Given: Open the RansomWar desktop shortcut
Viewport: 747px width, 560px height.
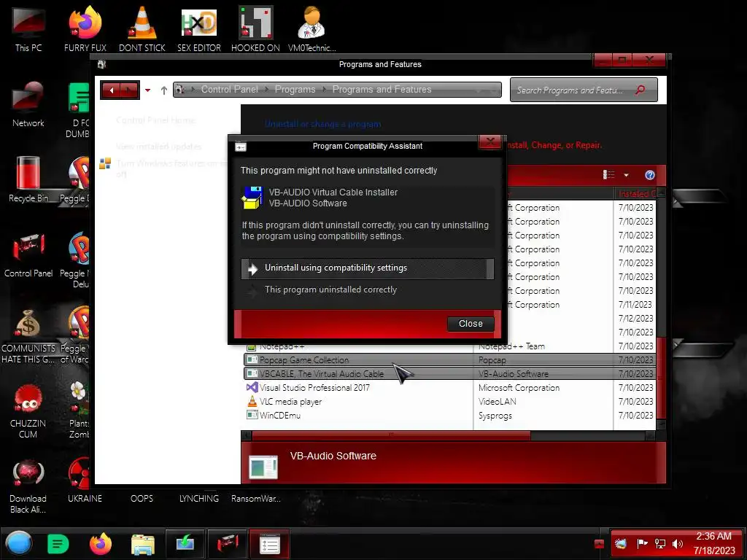Looking at the screenshot, I should click(x=256, y=499).
